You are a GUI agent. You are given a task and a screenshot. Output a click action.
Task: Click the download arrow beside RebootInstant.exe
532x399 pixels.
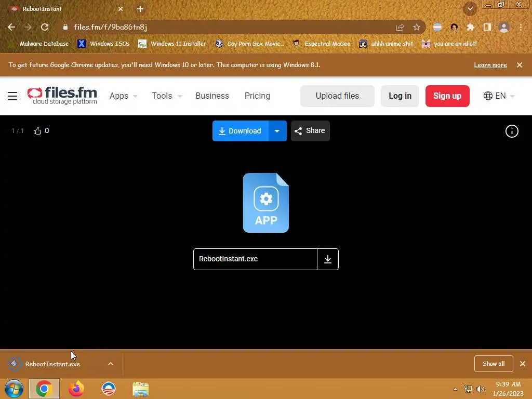coord(328,259)
